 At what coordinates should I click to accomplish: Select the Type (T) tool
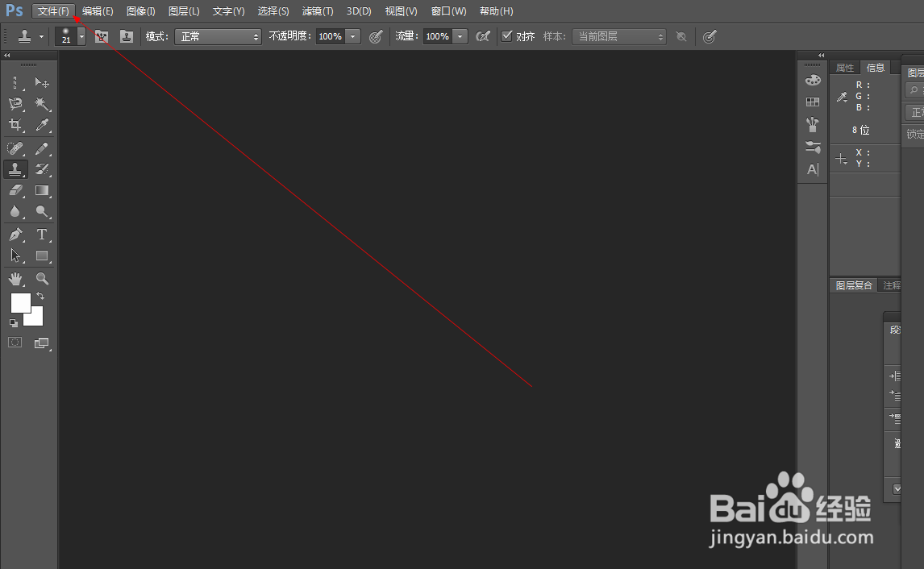(x=41, y=235)
